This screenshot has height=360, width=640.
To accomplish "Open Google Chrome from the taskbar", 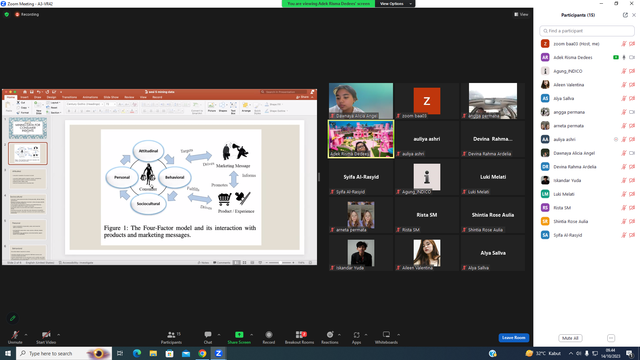I will [x=202, y=353].
